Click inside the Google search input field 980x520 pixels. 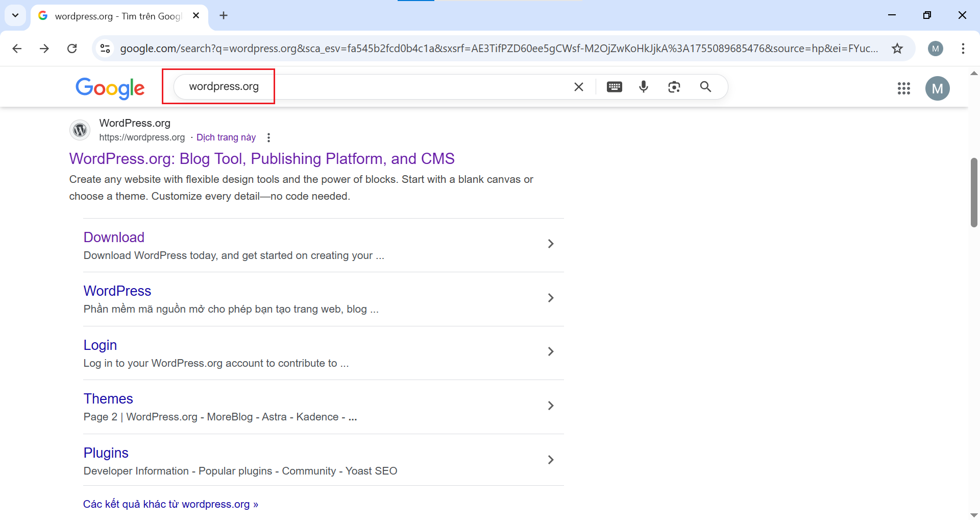coord(408,87)
